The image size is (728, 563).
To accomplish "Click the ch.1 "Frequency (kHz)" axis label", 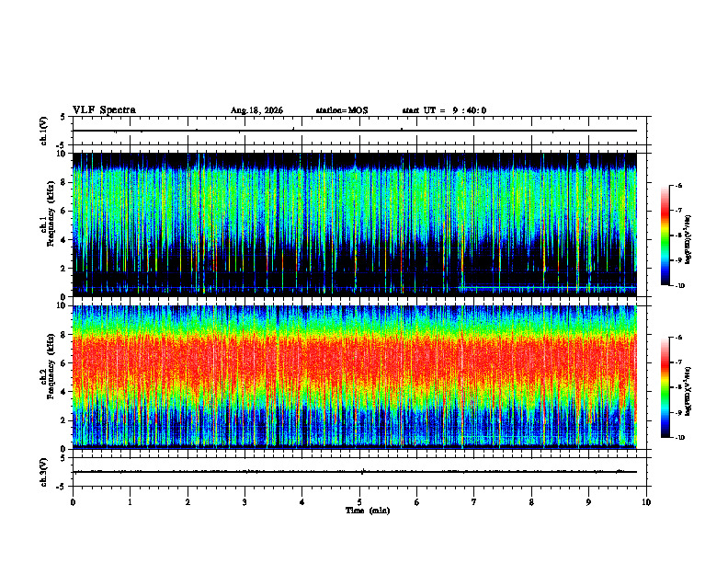I will (51, 214).
